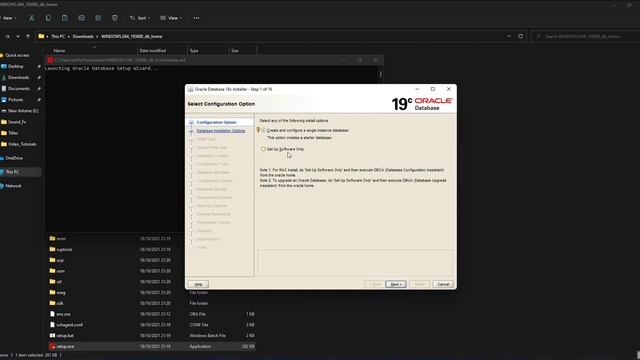The image size is (640, 360).
Task: Open the Sort dropdown in File Explorer
Action: (140, 18)
